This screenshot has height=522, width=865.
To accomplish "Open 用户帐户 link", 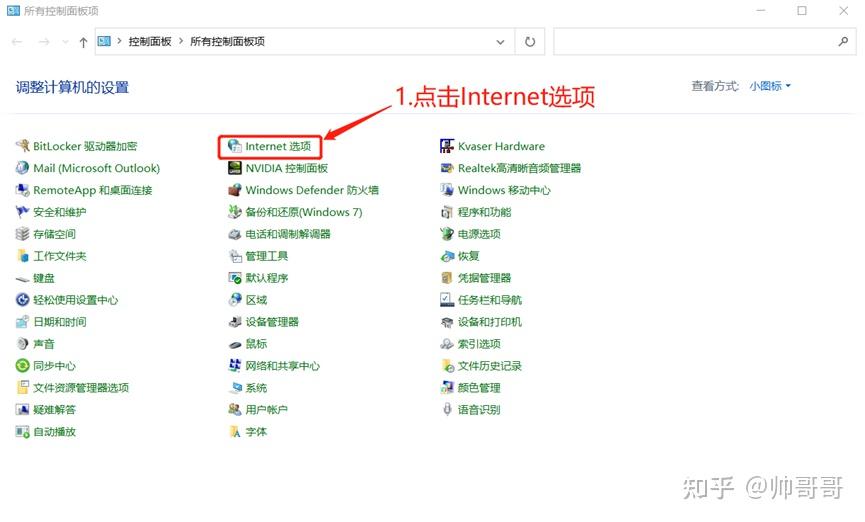I will coord(267,409).
